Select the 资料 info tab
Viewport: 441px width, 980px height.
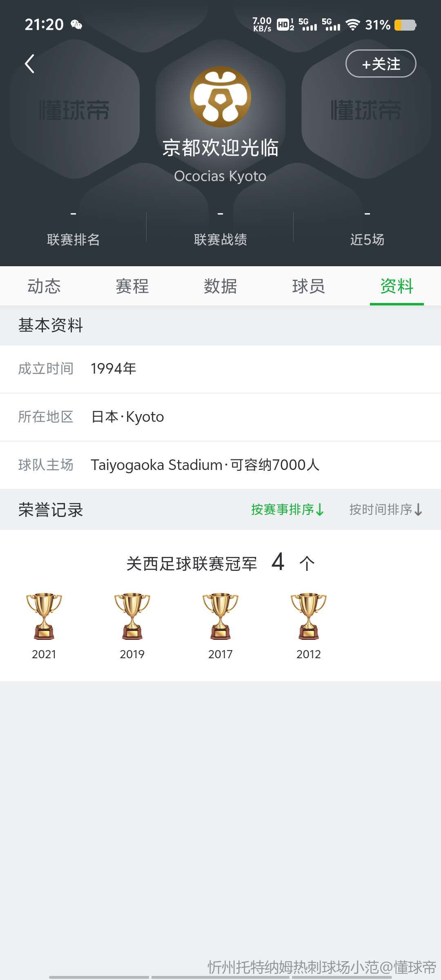pyautogui.click(x=396, y=286)
